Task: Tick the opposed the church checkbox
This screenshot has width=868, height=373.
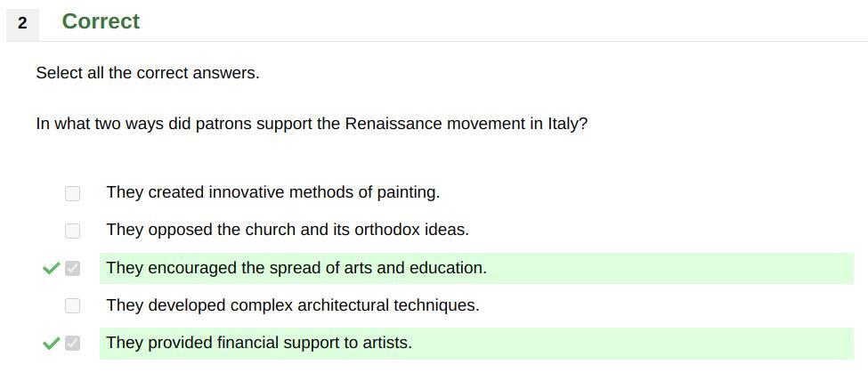Action: (x=73, y=231)
